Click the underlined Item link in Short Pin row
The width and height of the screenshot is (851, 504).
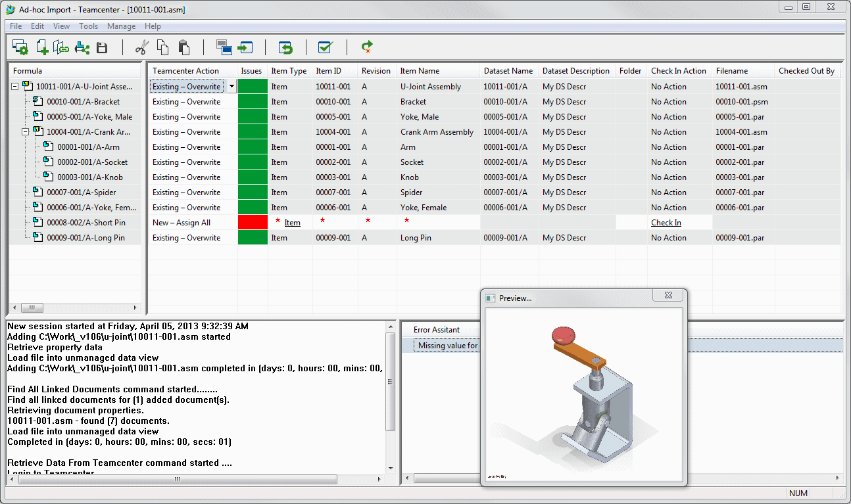point(292,223)
